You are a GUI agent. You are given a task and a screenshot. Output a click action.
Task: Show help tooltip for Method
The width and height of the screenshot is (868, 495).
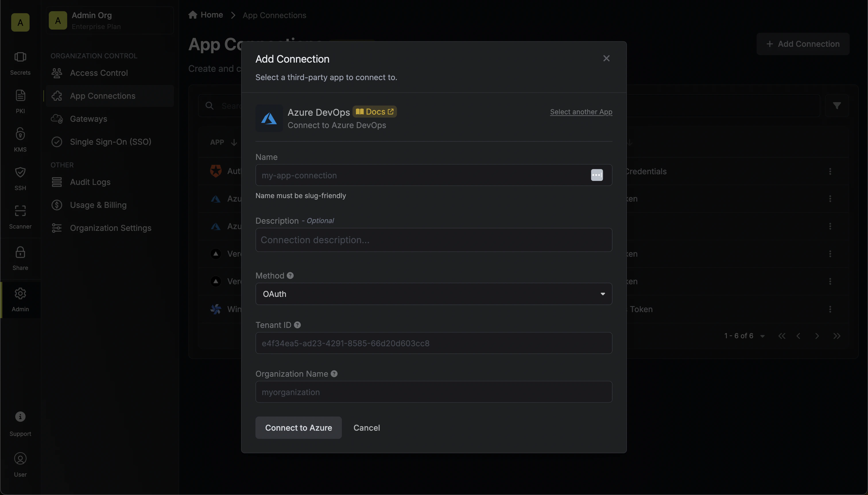tap(290, 276)
